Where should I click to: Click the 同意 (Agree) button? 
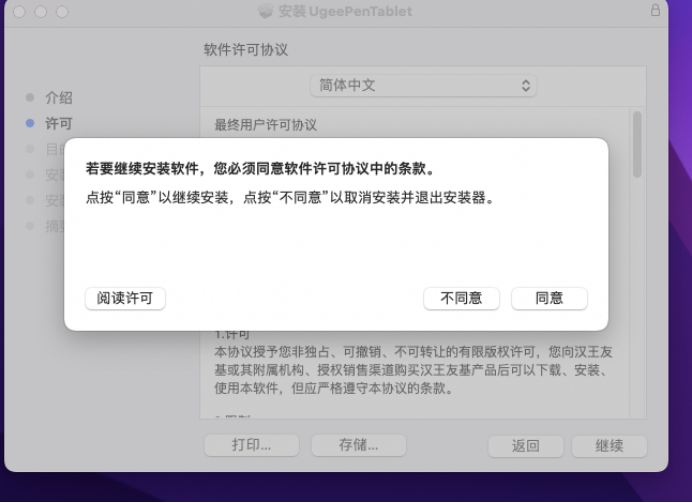tap(549, 298)
